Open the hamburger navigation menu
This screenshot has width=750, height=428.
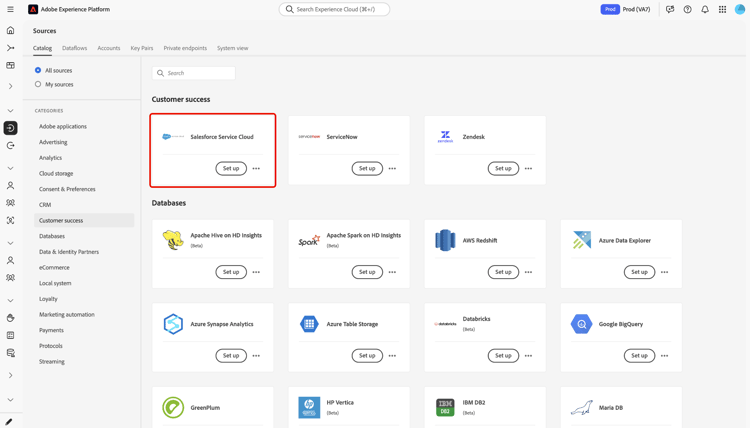(11, 9)
